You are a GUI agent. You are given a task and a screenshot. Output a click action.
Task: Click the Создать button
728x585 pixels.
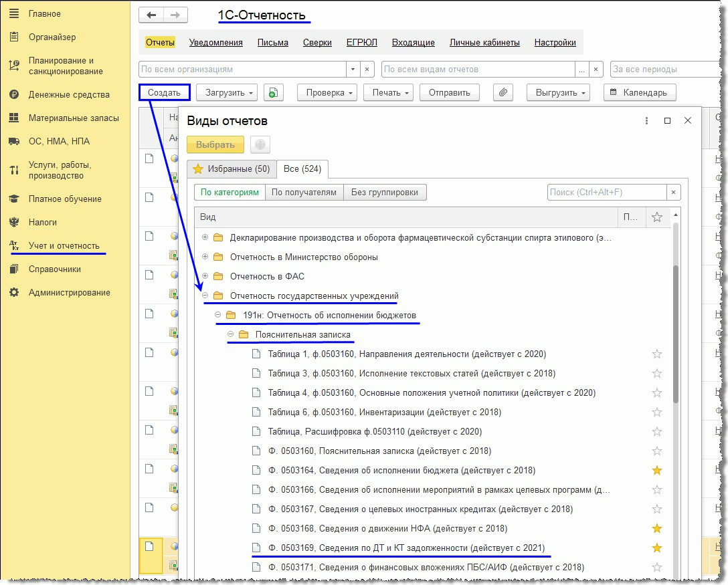[x=164, y=92]
